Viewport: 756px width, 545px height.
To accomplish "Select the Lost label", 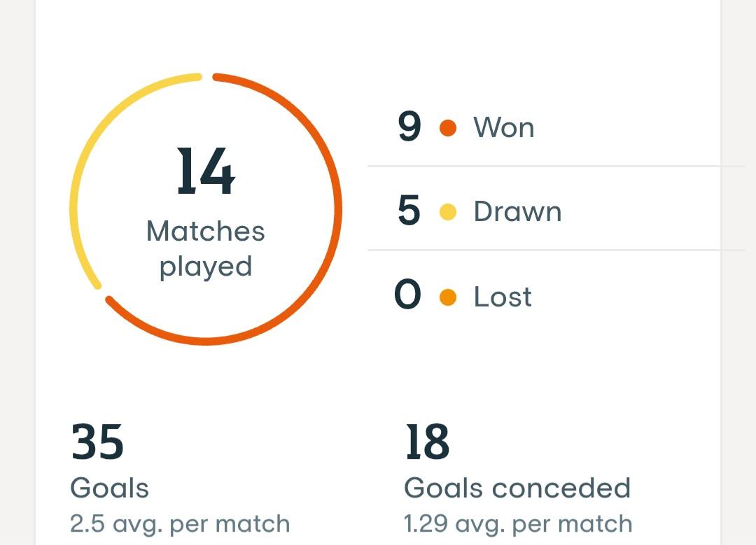I will [x=503, y=297].
